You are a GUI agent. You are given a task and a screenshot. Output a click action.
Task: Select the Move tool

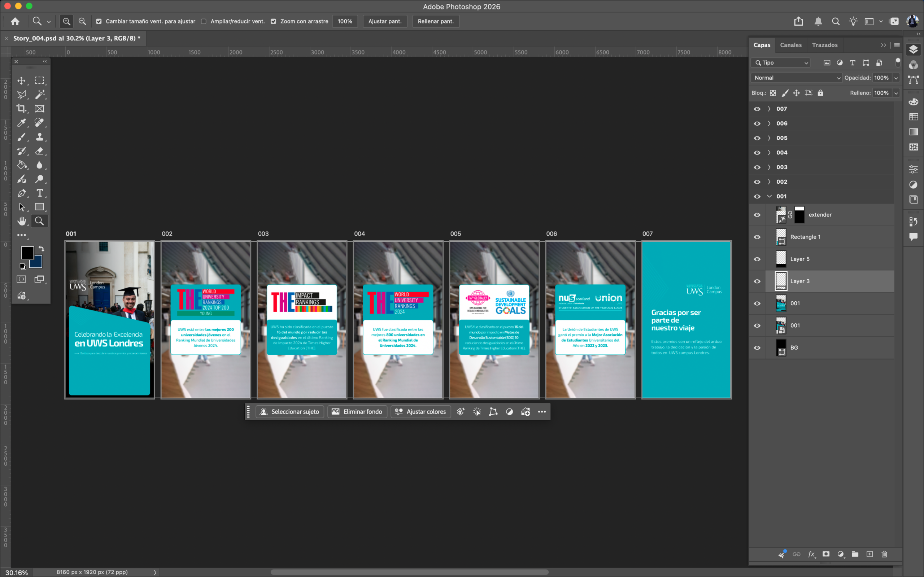coord(21,80)
